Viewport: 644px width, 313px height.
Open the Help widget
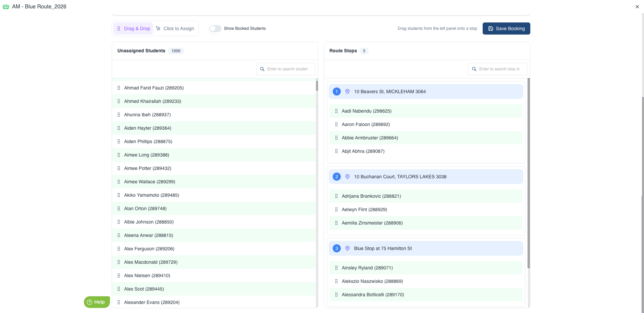(97, 302)
